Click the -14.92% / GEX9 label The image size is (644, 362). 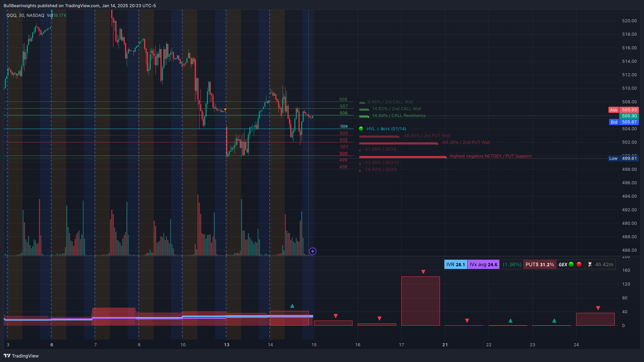(x=379, y=169)
